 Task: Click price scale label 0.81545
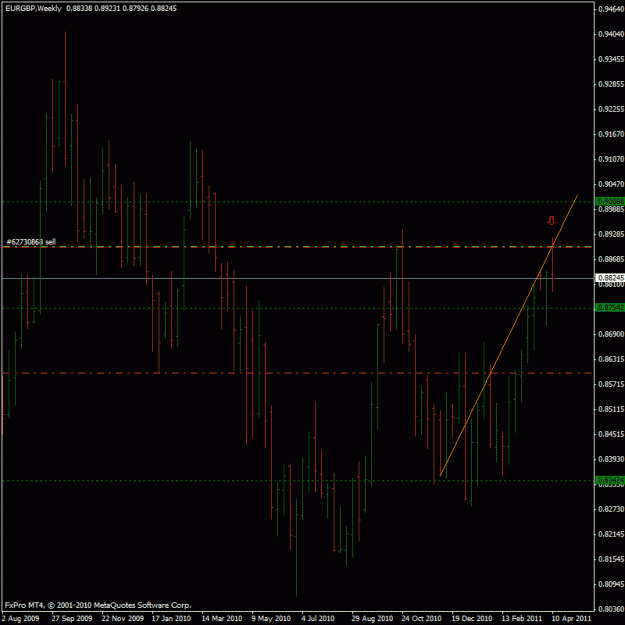(x=611, y=559)
